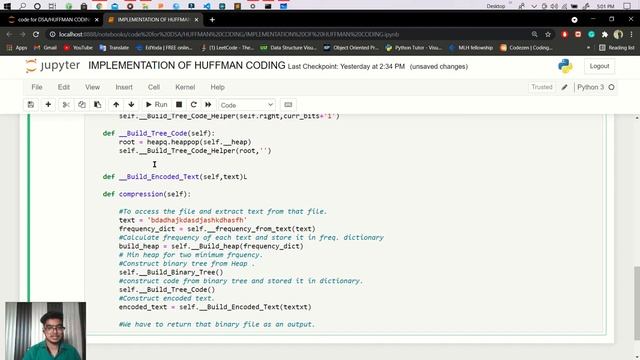Open the Edit menu
The image size is (640, 360).
click(x=64, y=87)
